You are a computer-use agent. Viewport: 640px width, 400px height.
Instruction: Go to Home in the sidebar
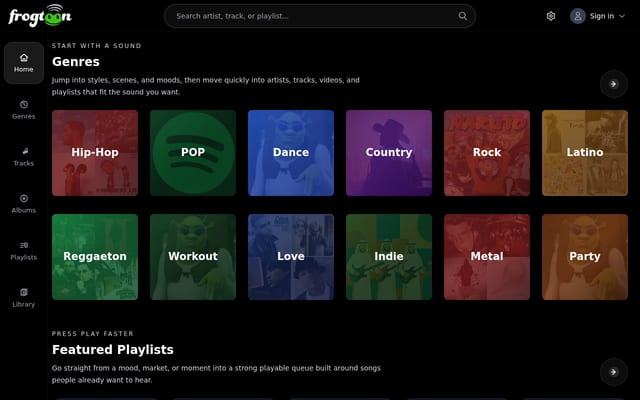tap(24, 63)
